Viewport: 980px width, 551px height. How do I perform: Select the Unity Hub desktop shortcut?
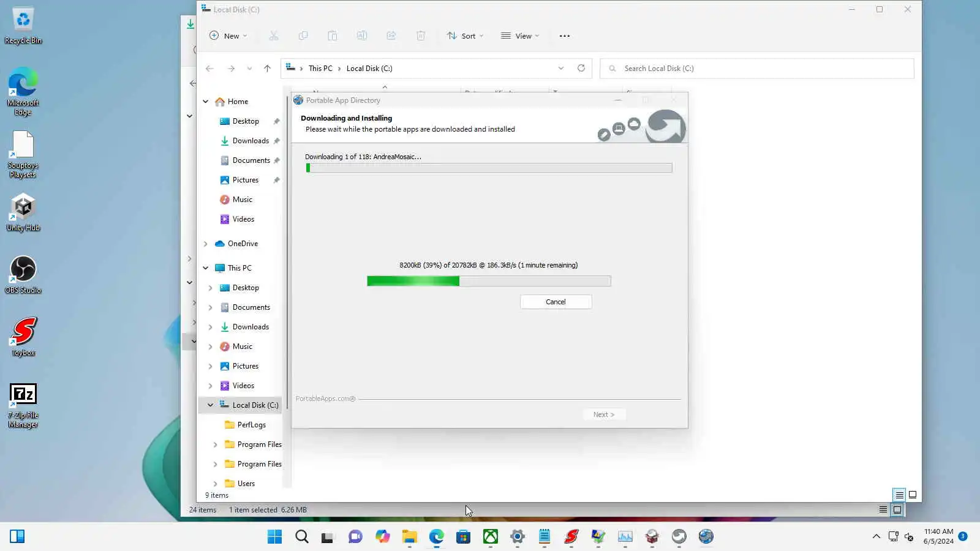(23, 213)
